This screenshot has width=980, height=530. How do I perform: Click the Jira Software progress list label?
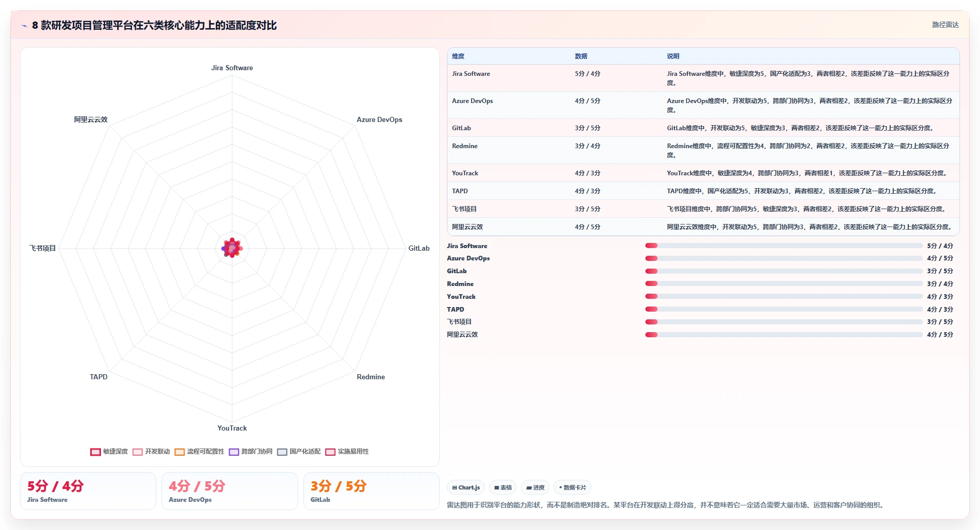pos(467,246)
